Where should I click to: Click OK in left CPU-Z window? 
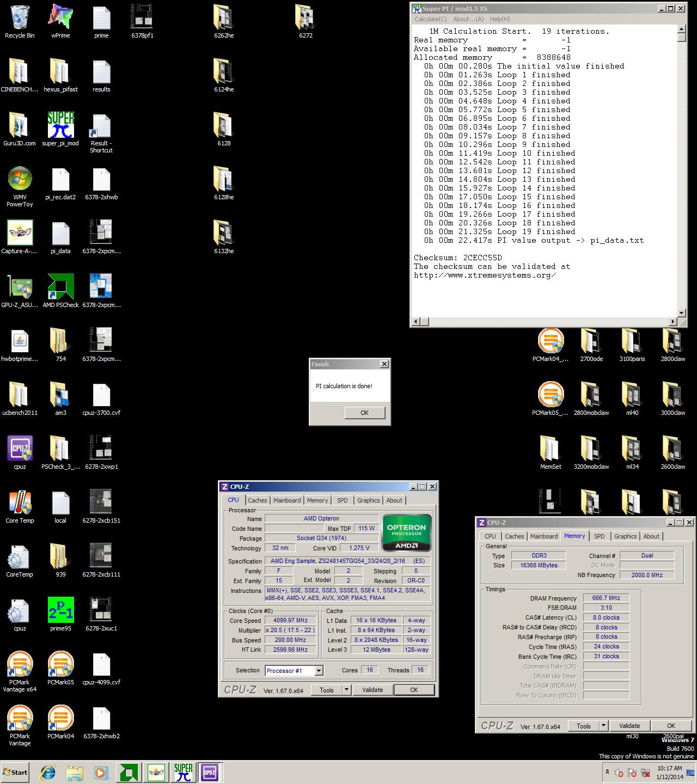pos(414,690)
